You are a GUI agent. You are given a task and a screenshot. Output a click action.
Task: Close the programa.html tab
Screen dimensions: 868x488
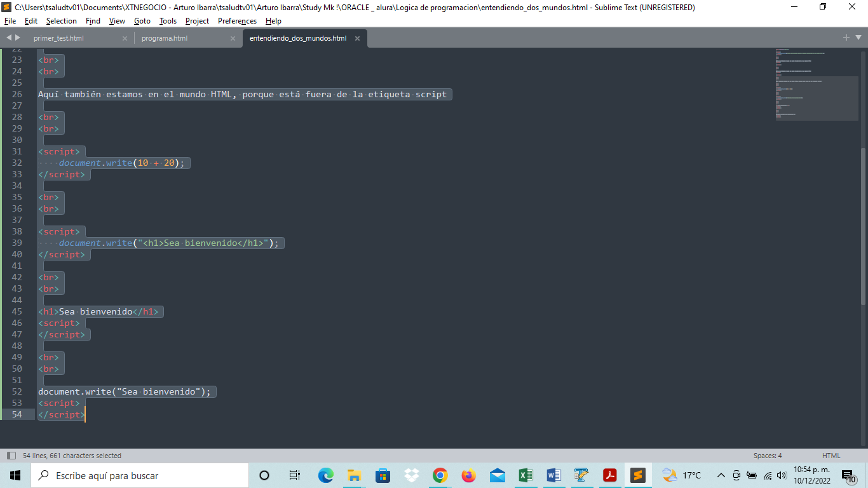pyautogui.click(x=233, y=38)
